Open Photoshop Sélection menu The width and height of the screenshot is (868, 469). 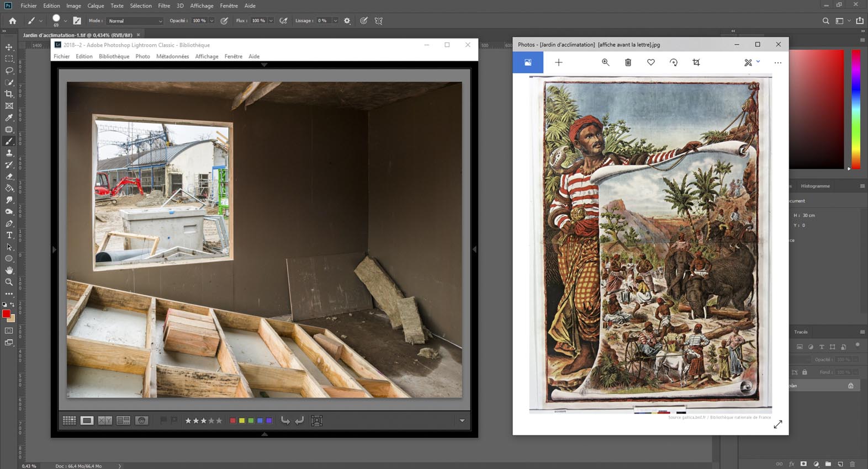[141, 6]
